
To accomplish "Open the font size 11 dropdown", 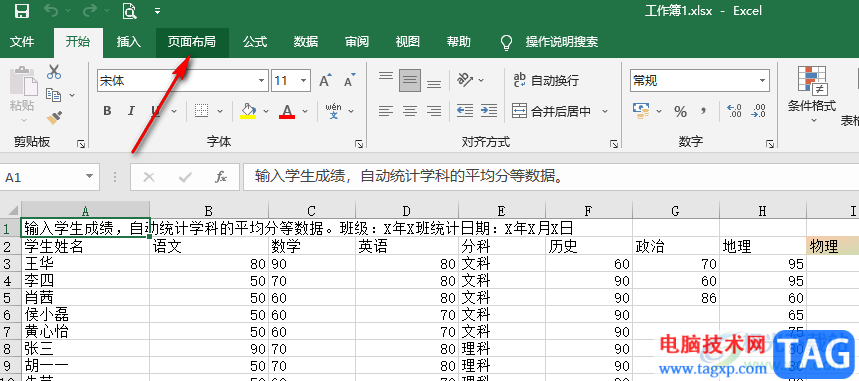I will pyautogui.click(x=303, y=81).
